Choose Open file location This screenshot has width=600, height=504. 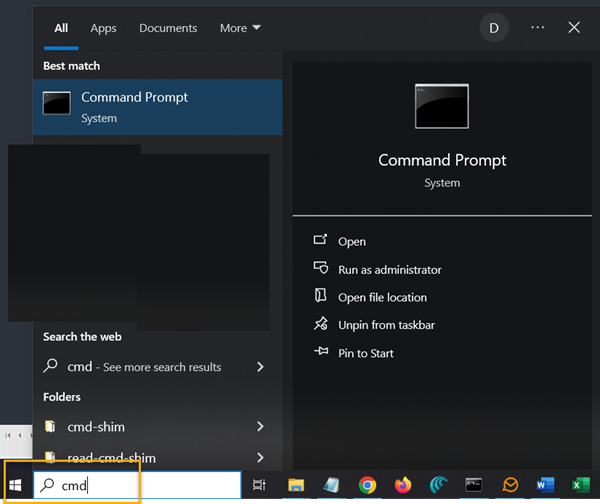point(382,297)
